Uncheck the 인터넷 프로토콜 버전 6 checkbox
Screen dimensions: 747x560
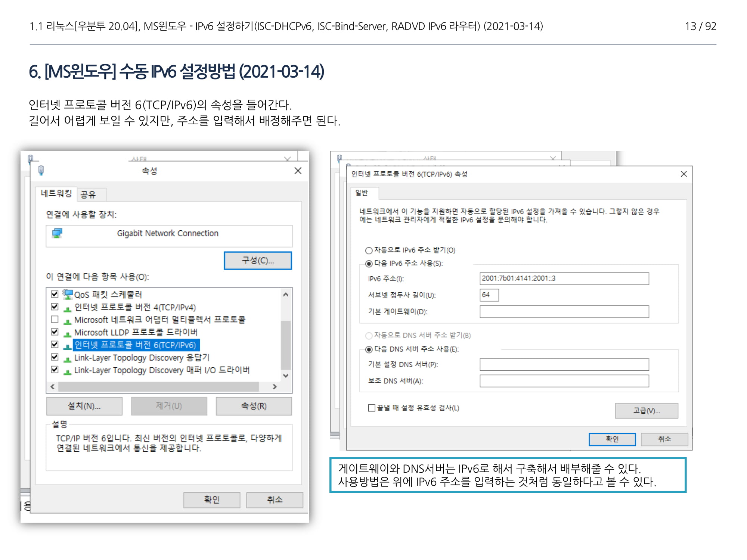(55, 344)
